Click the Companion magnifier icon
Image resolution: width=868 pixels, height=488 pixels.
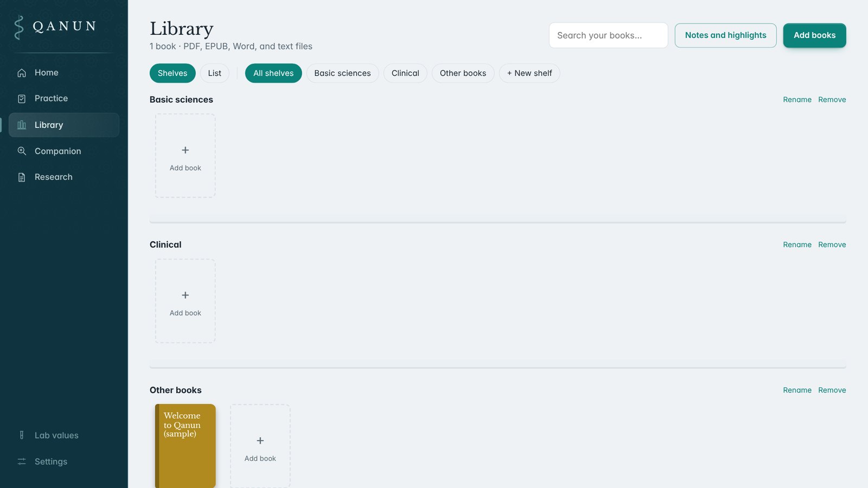click(22, 151)
